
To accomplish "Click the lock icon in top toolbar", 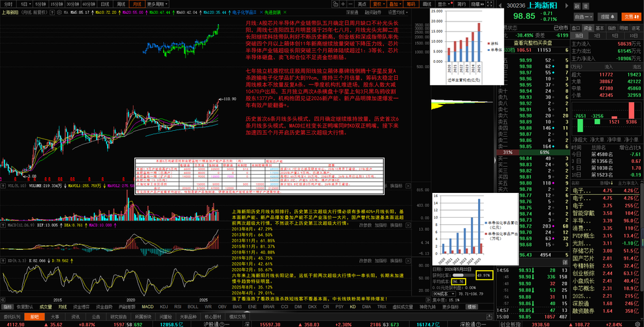I will pos(336,4).
